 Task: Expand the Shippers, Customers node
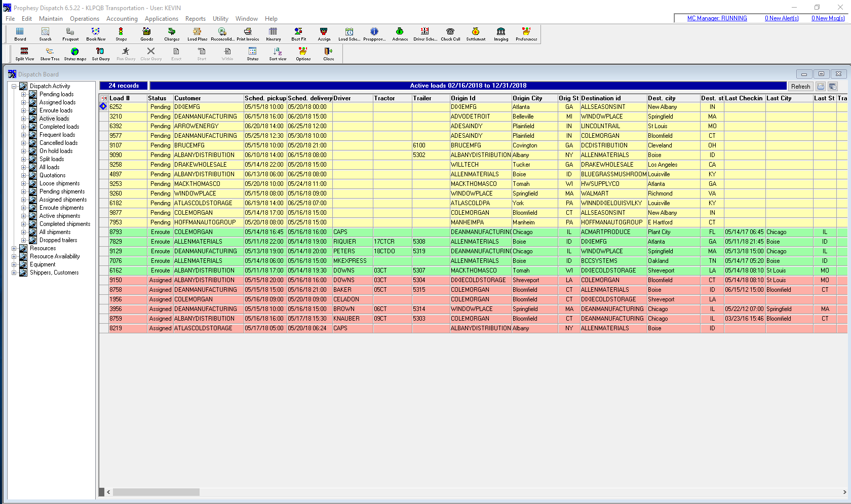(x=14, y=273)
